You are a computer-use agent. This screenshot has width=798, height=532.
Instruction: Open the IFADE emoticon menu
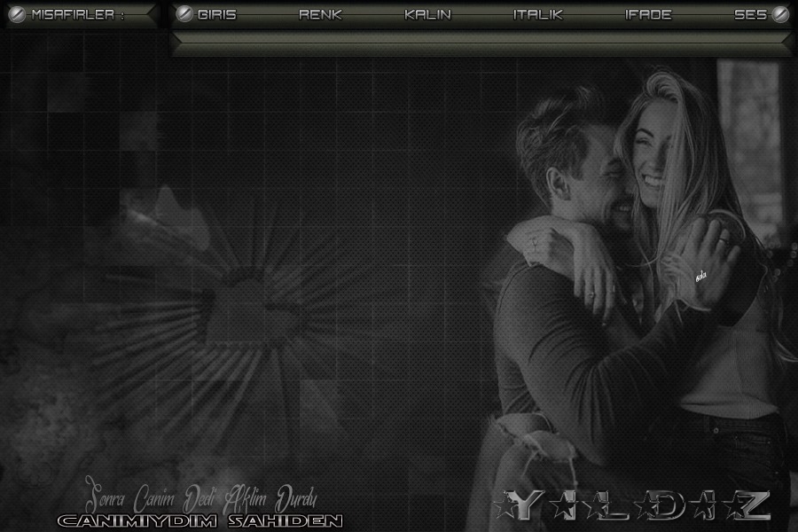[x=648, y=15]
